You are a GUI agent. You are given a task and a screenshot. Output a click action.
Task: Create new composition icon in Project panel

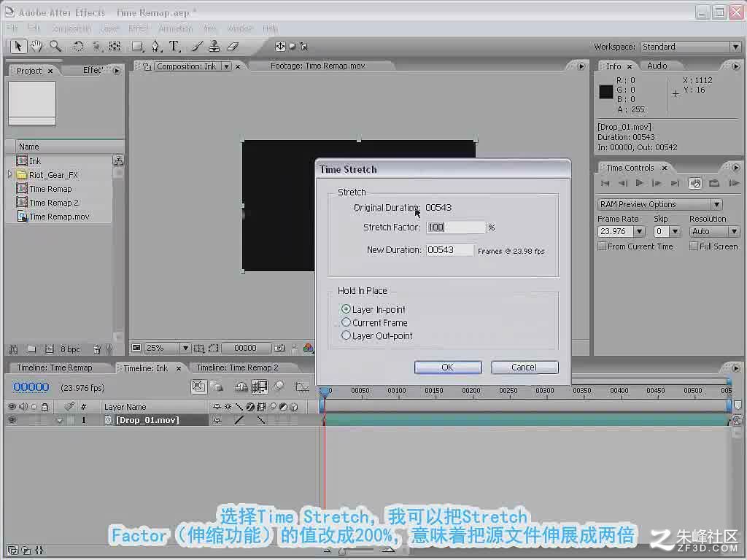tap(49, 349)
